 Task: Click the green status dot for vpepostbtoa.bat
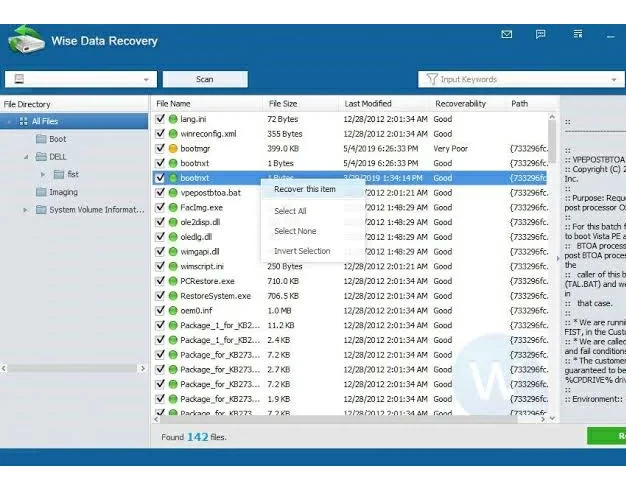pyautogui.click(x=173, y=193)
